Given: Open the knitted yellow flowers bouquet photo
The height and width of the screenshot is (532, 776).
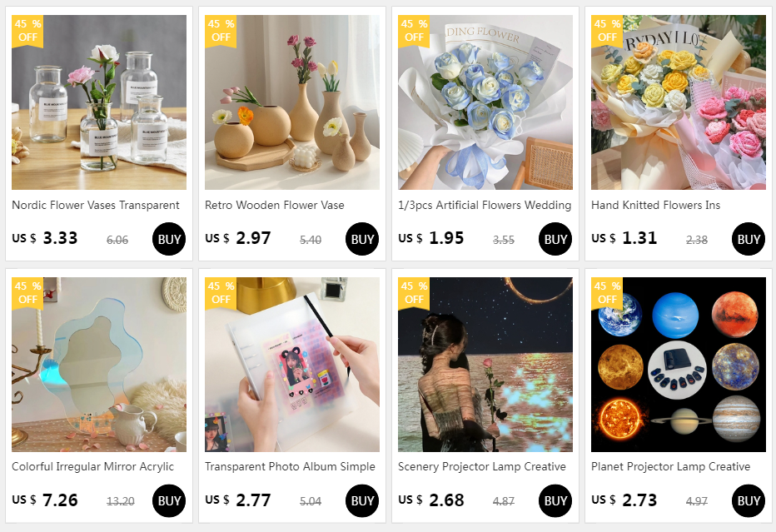Looking at the screenshot, I should click(678, 102).
